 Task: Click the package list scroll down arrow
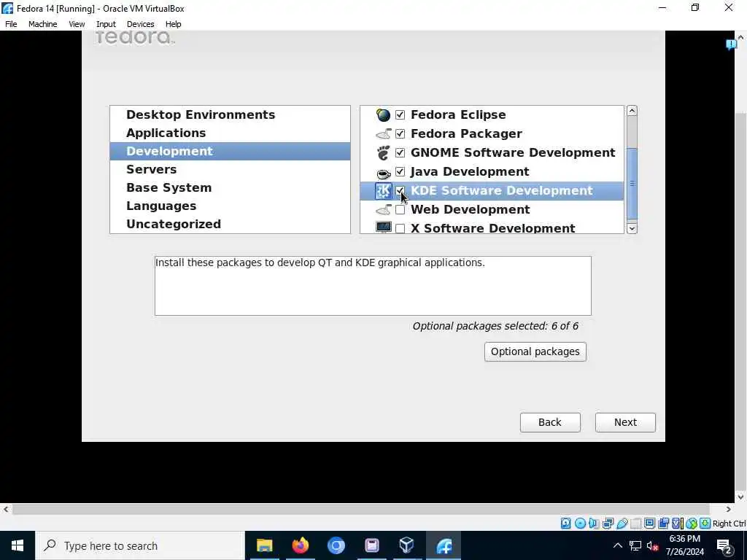click(632, 228)
